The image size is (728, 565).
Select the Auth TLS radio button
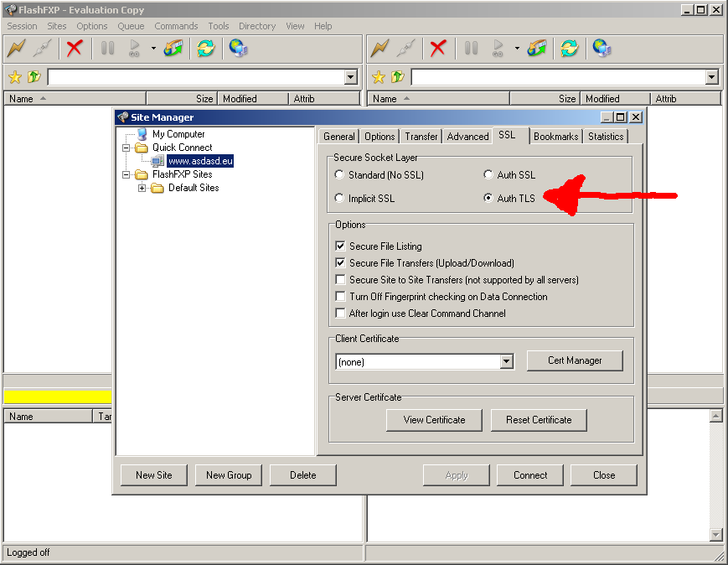(488, 198)
